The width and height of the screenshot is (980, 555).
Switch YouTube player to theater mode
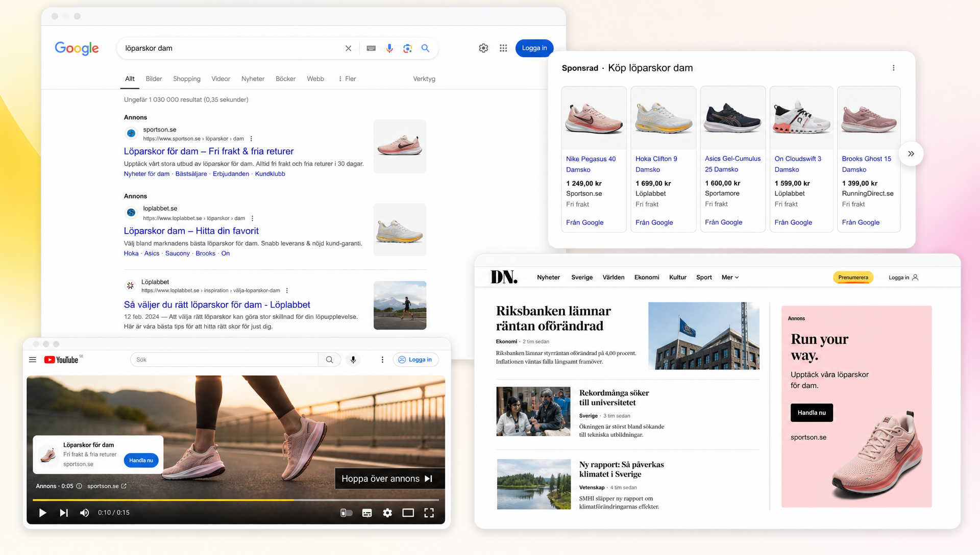point(408,513)
